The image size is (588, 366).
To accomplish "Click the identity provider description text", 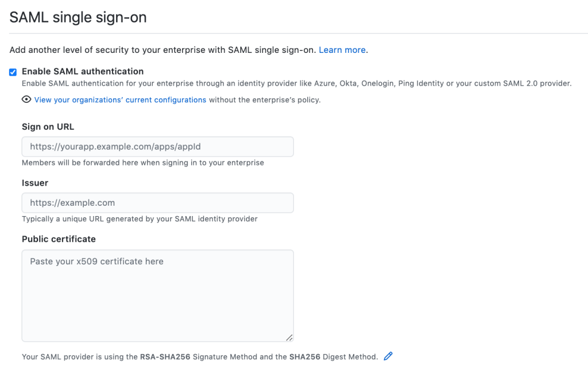I will [x=296, y=83].
